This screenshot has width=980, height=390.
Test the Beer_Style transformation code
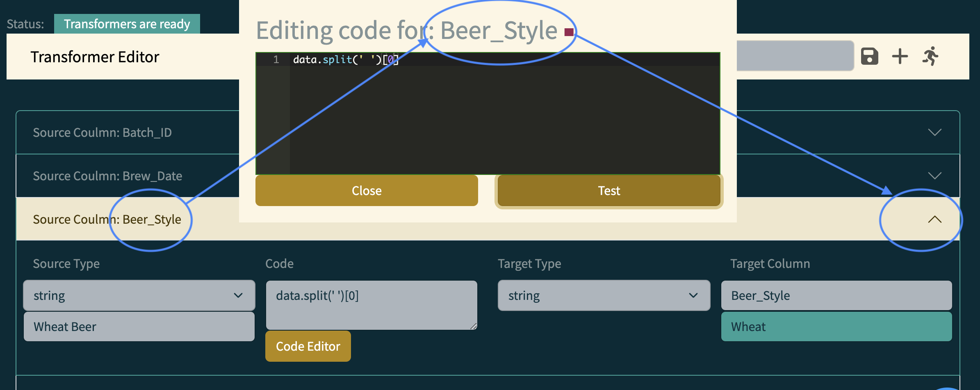[609, 190]
